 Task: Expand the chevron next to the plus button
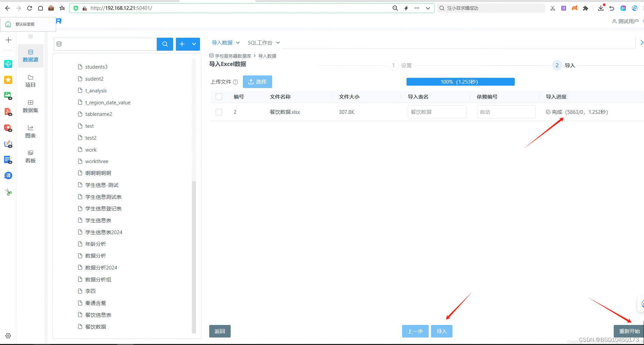pos(194,44)
